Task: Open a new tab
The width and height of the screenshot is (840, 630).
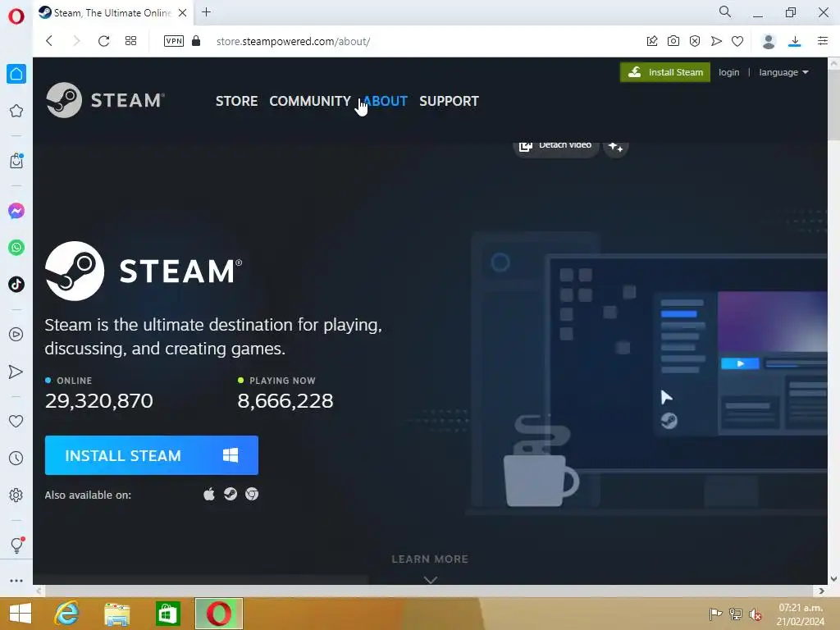Action: pos(206,11)
